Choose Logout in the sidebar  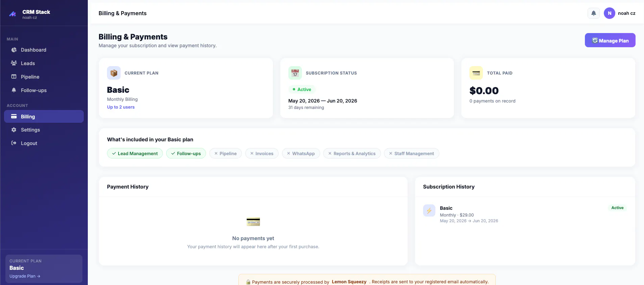click(44, 143)
